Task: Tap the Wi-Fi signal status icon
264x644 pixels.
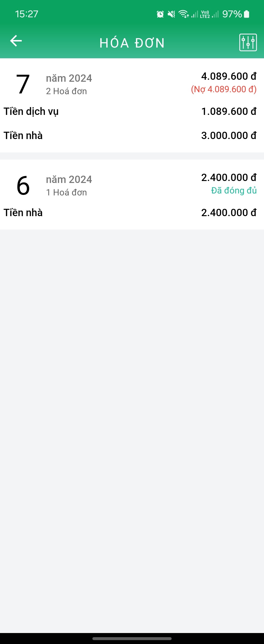Action: click(x=184, y=14)
